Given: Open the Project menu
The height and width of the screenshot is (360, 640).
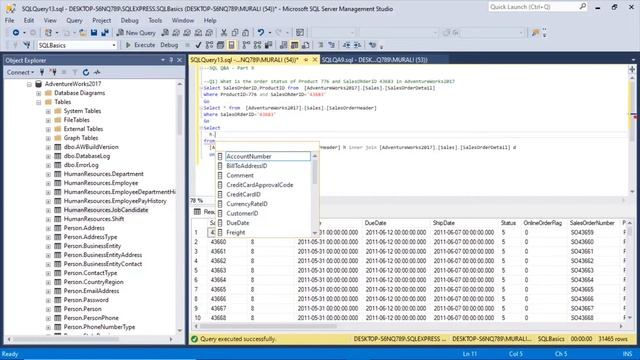Looking at the screenshot, I should pyautogui.click(x=101, y=20).
